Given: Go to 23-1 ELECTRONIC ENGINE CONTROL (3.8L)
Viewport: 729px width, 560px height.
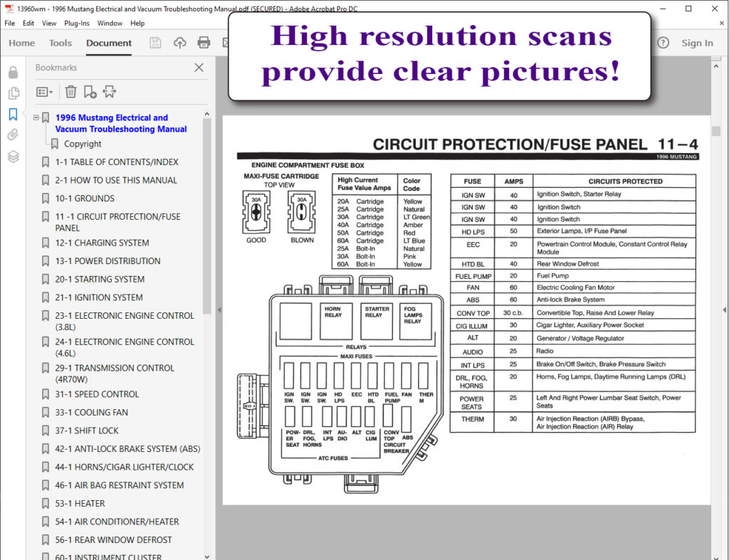Looking at the screenshot, I should (124, 321).
